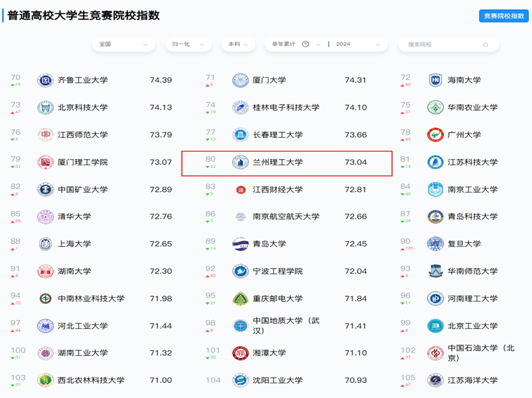Screen dimensions: 532x398
Task: Click the help icon beside 单年累计
Action: pos(305,45)
